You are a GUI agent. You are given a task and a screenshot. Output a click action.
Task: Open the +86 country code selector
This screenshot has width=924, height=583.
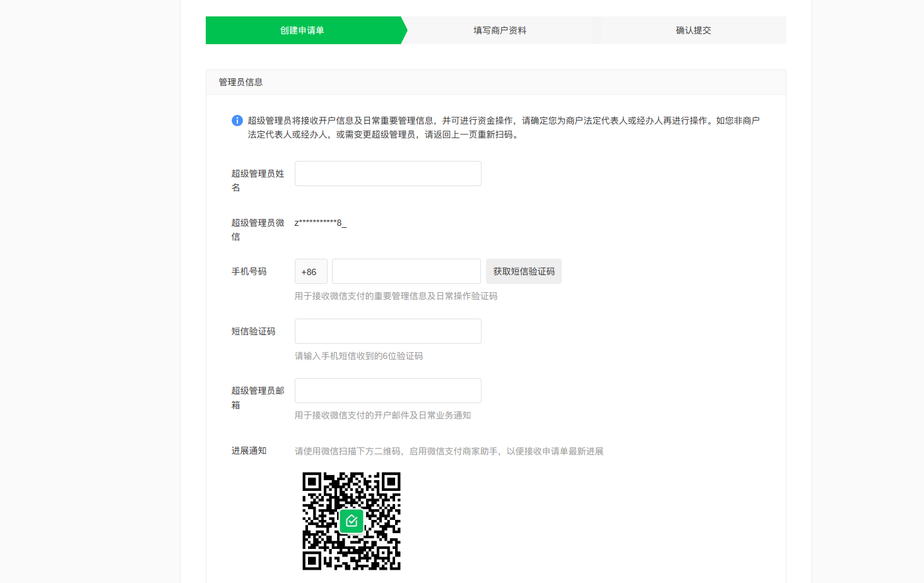[311, 271]
